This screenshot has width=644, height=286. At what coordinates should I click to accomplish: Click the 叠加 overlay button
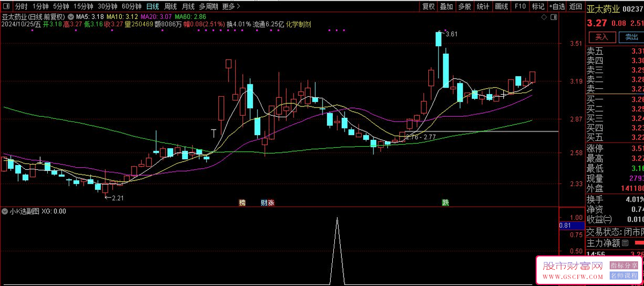pos(447,6)
